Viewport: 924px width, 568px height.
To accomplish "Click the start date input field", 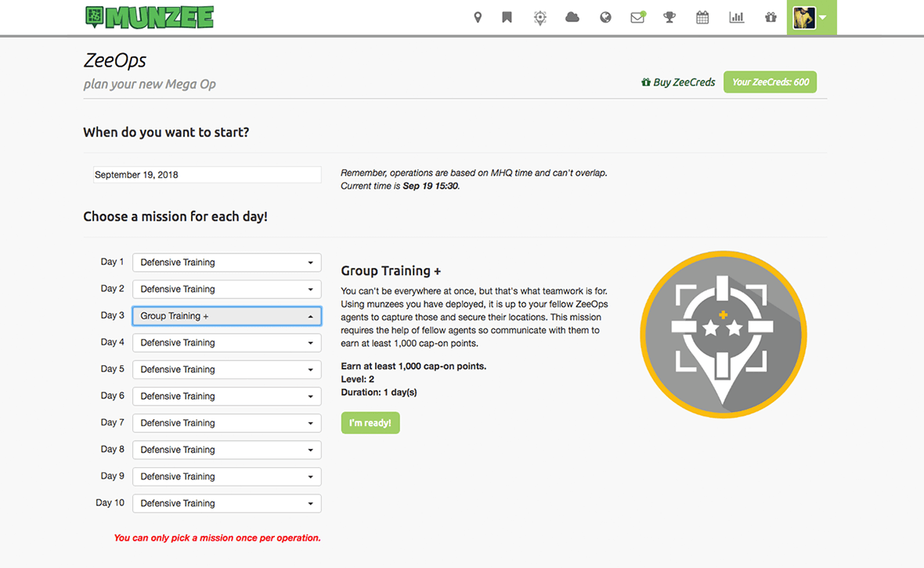I will 208,175.
